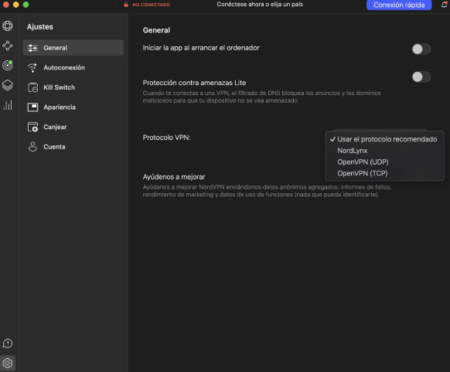Screen dimensions: 450x372
Task: Open the notifications bell icon
Action: [444, 5]
